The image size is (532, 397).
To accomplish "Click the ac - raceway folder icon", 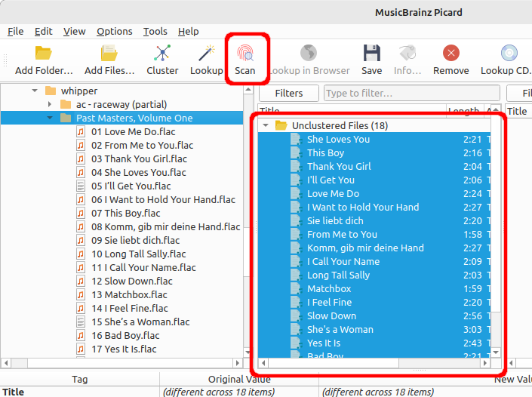I will (66, 104).
